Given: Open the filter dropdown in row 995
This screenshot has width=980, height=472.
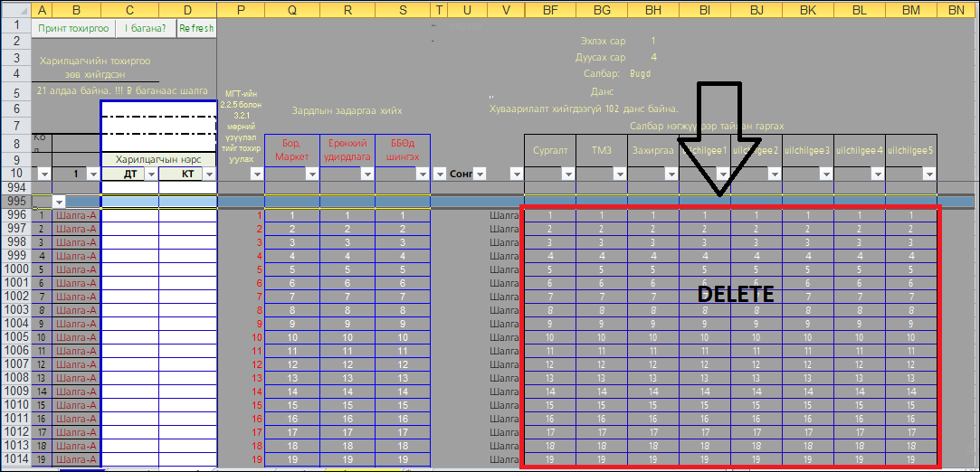Looking at the screenshot, I should pyautogui.click(x=60, y=202).
